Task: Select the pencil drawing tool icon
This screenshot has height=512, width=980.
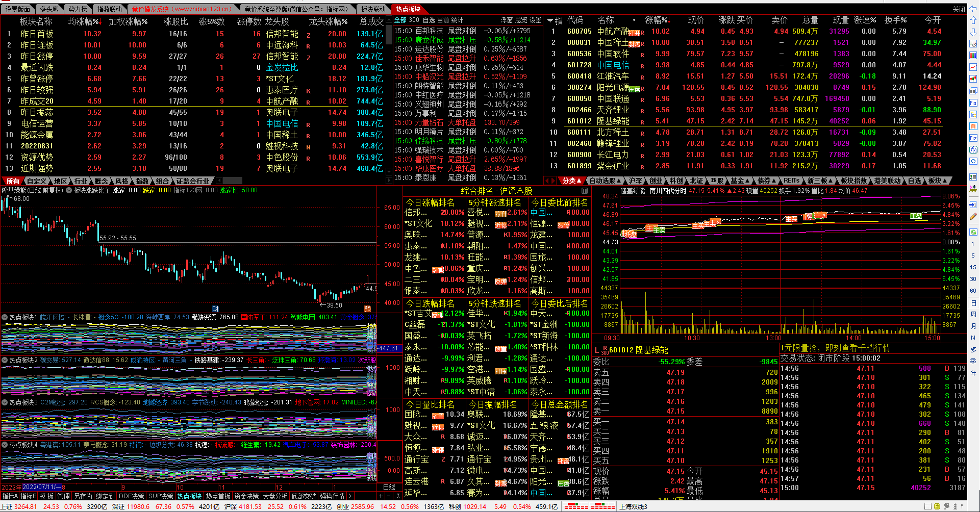Action: [973, 217]
